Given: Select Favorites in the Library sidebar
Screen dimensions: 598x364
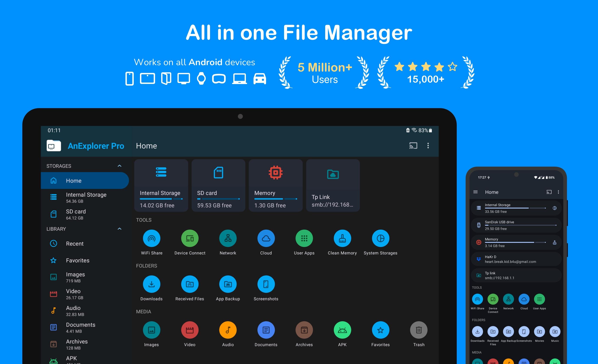Looking at the screenshot, I should [x=78, y=260].
